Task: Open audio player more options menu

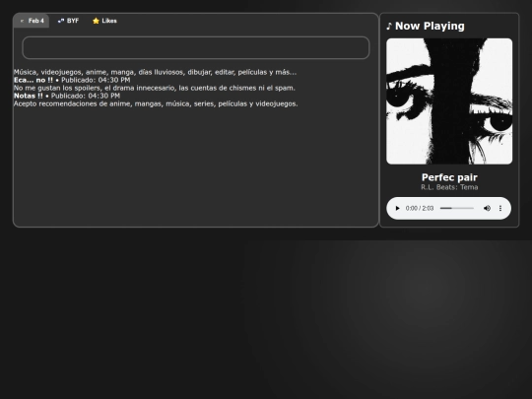Action: pyautogui.click(x=500, y=208)
